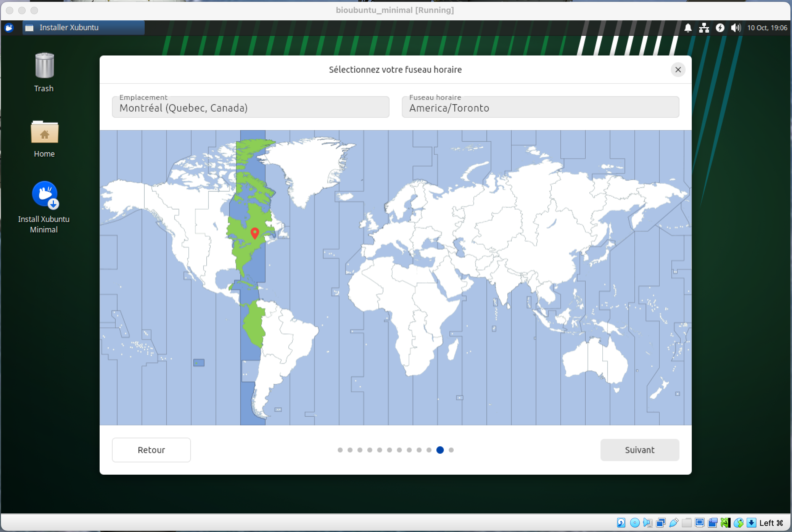Click the volume speaker icon
This screenshot has height=532, width=792.
[735, 28]
